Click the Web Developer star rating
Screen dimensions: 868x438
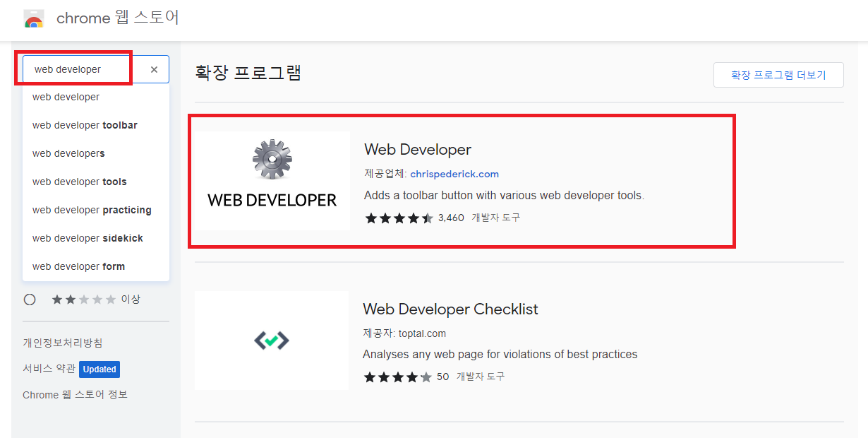399,218
